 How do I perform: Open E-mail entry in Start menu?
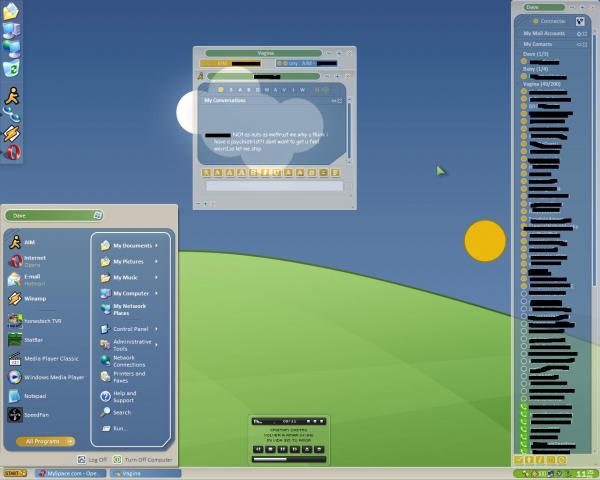26,280
